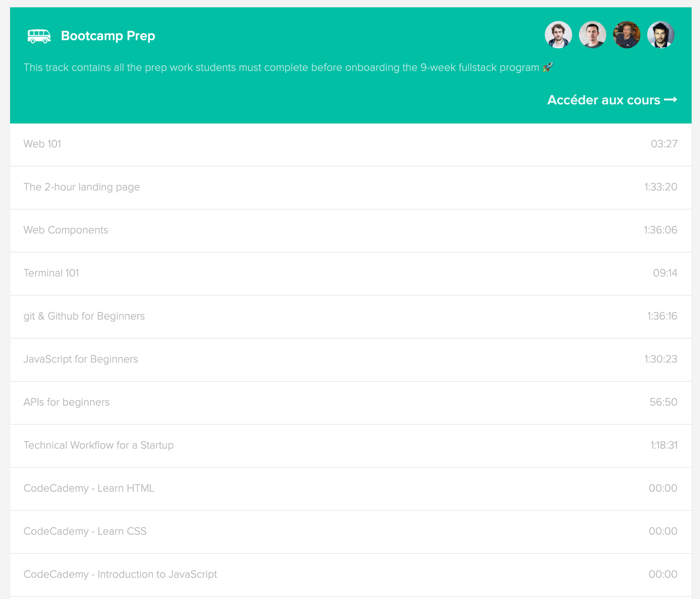Select JavaScript for Beginners course

80,359
